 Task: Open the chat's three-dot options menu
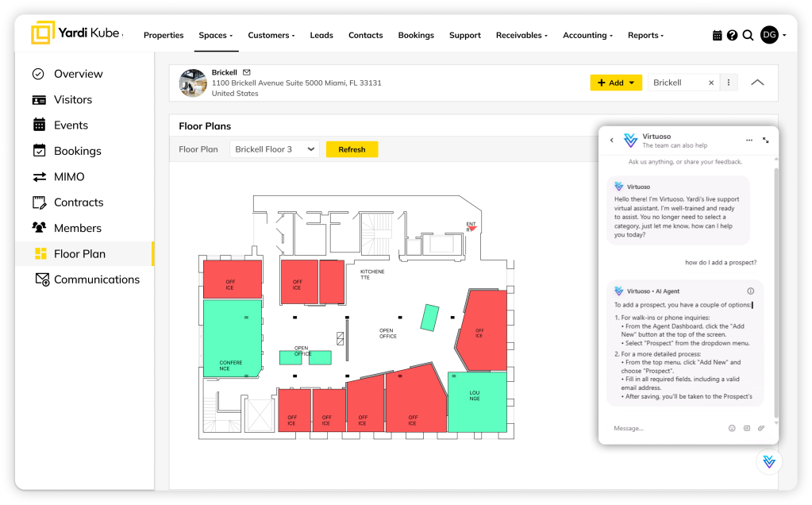tap(749, 140)
